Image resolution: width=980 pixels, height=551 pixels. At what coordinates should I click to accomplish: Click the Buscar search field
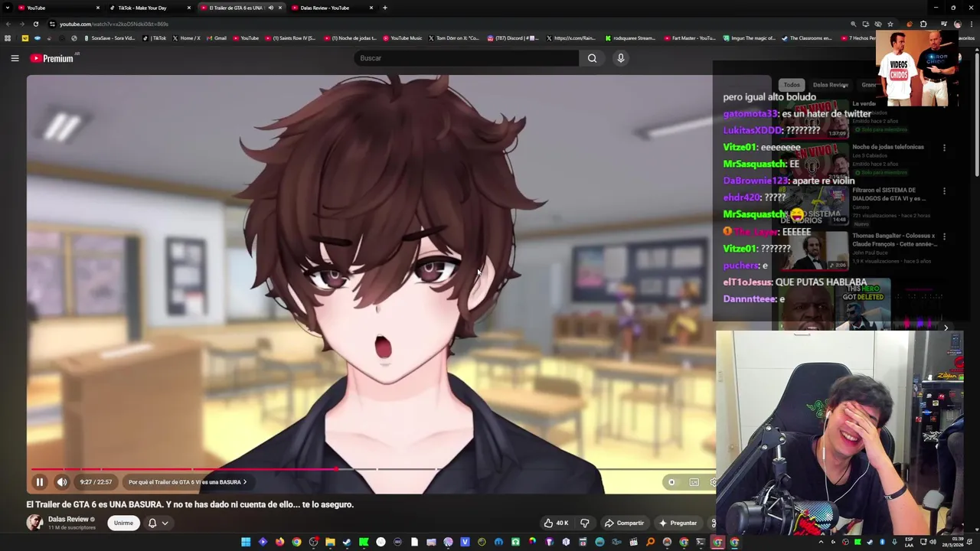(466, 58)
